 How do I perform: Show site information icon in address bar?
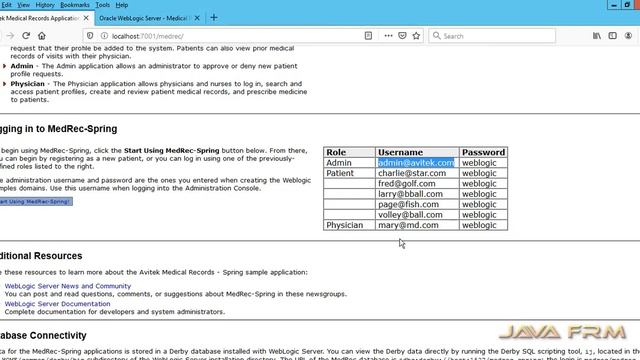pos(104,36)
